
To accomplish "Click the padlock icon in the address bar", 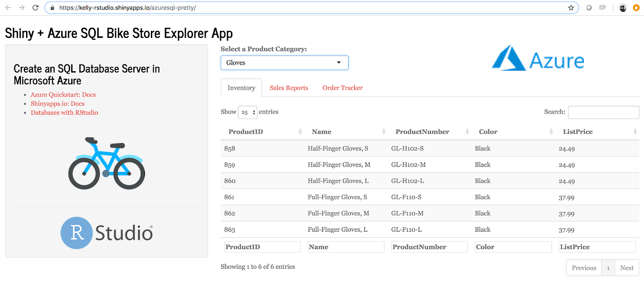I will pyautogui.click(x=52, y=8).
